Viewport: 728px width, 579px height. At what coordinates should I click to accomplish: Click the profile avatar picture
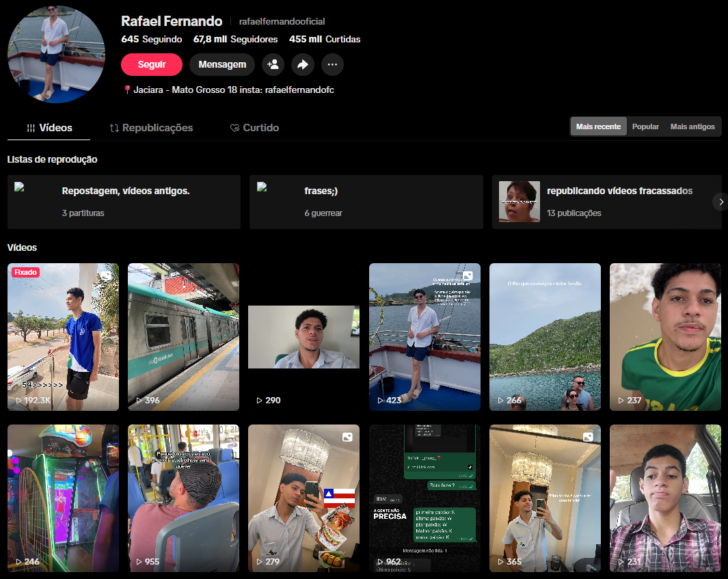56,55
